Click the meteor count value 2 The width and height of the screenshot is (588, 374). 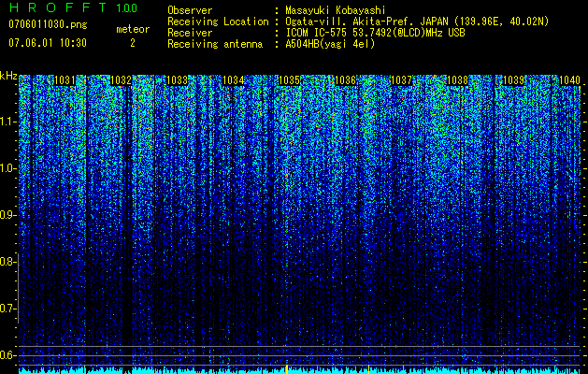133,43
